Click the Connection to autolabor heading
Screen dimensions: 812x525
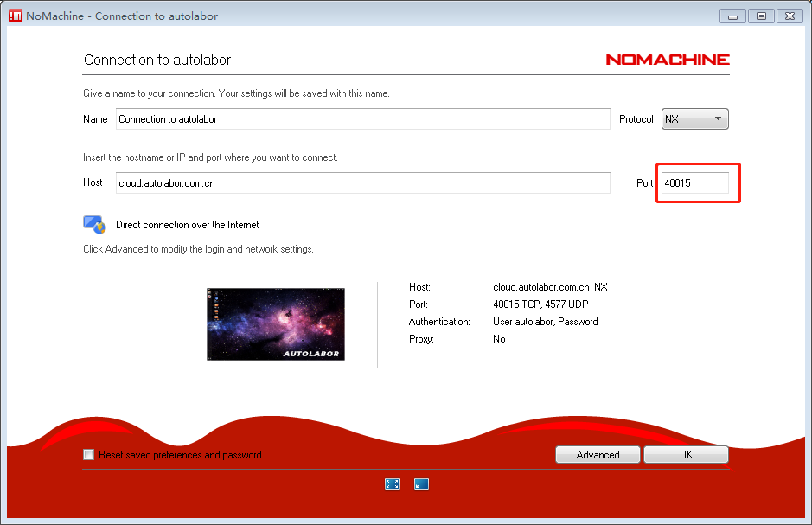157,61
